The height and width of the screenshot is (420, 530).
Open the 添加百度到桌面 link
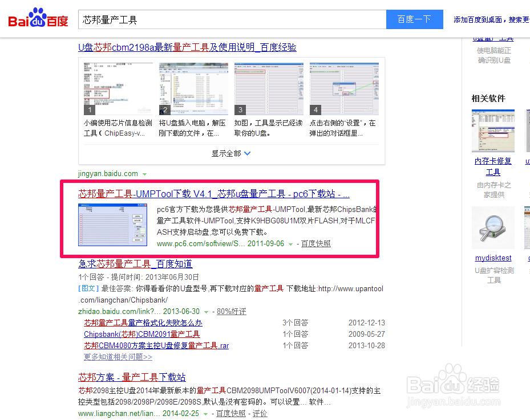tap(478, 20)
